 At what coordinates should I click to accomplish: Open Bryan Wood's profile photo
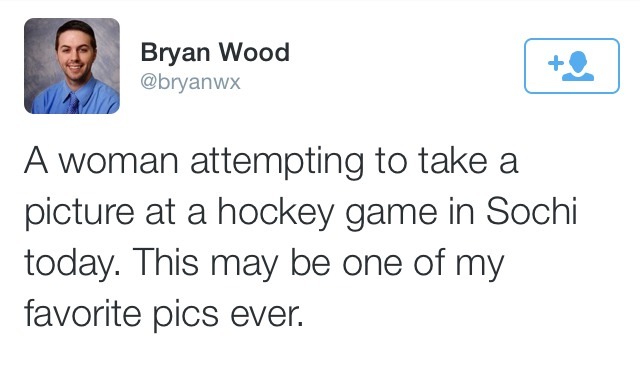(x=72, y=66)
